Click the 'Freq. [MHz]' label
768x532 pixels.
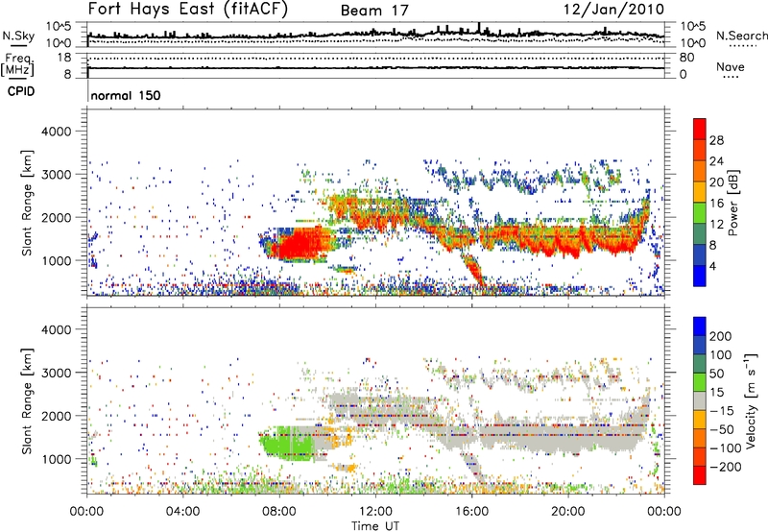pyautogui.click(x=17, y=65)
